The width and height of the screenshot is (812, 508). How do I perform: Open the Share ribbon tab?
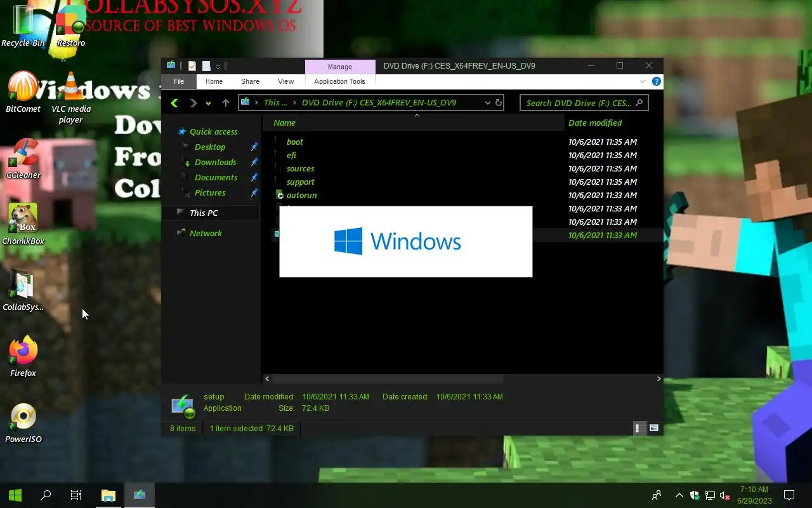coord(250,81)
